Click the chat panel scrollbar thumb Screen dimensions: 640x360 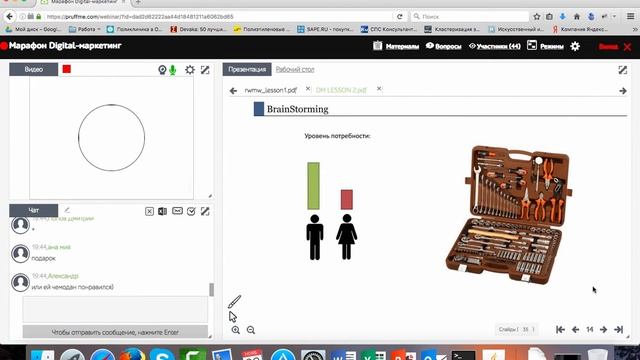coord(211,290)
